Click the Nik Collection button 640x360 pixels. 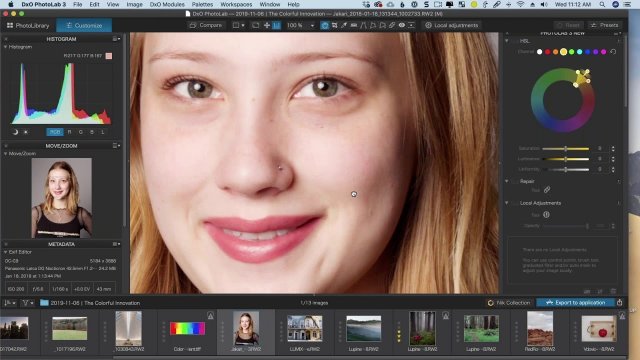click(509, 303)
